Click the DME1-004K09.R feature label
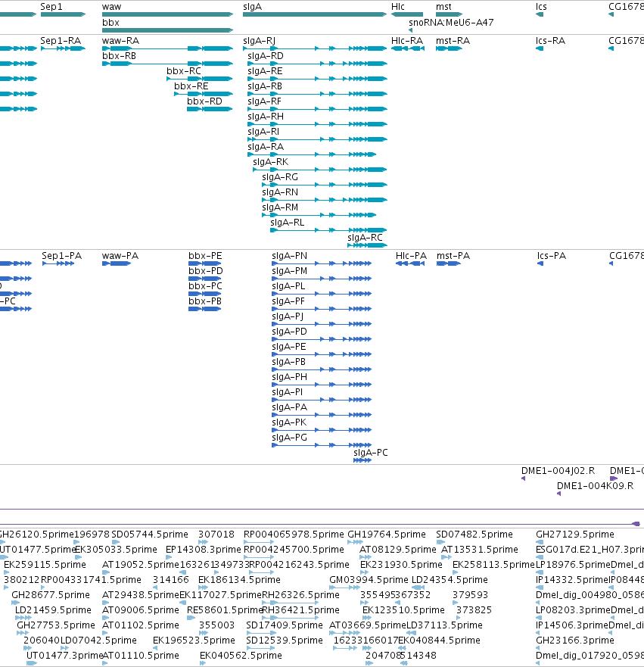The width and height of the screenshot is (644, 667). 595,486
